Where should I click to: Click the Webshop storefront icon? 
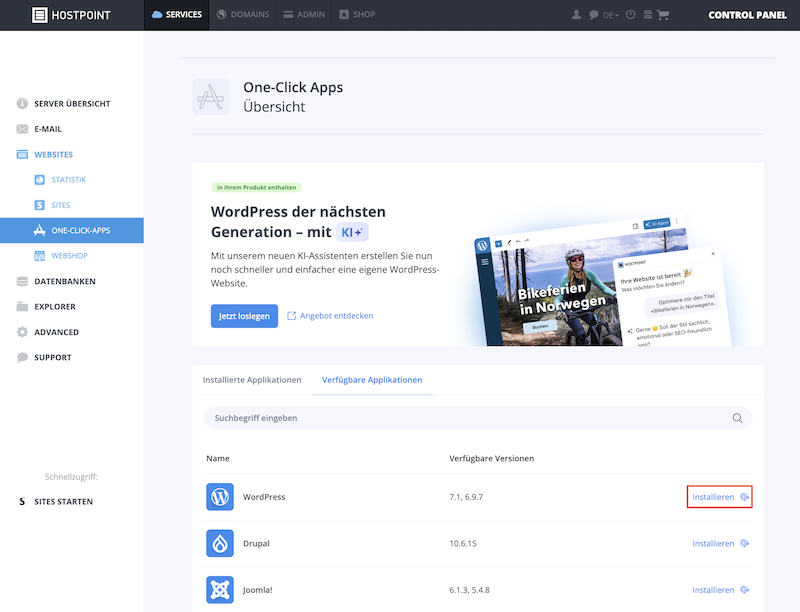click(39, 256)
